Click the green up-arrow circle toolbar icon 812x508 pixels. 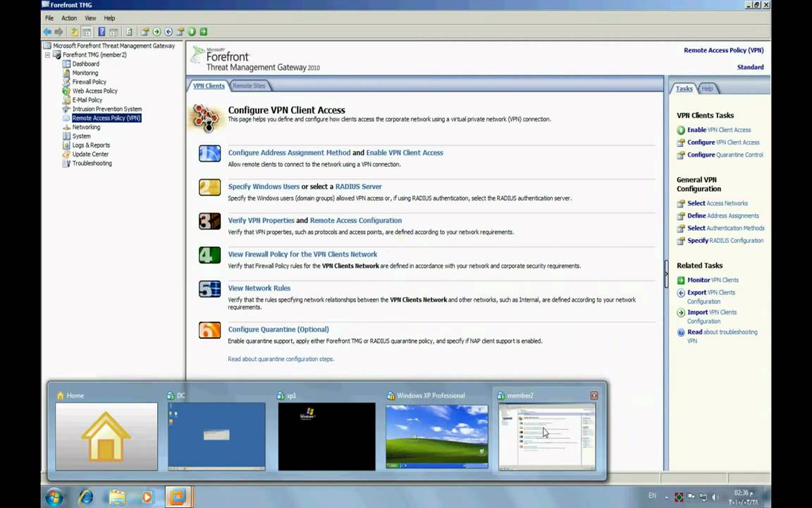[192, 32]
